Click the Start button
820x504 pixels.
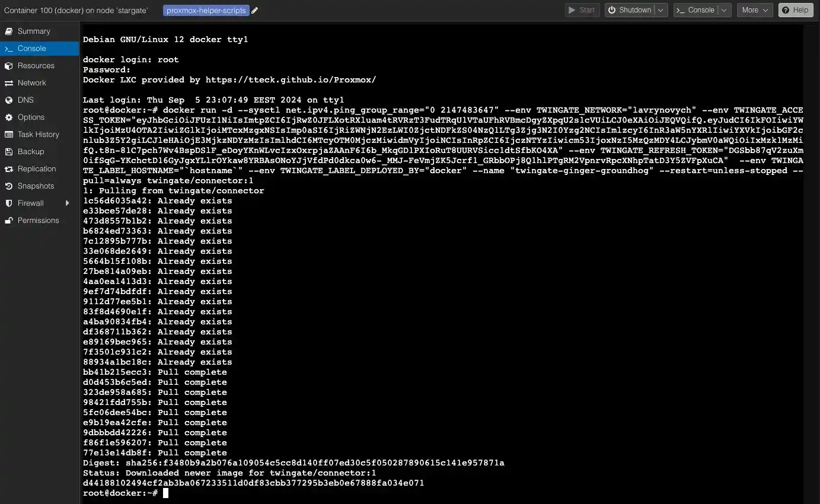pos(582,9)
